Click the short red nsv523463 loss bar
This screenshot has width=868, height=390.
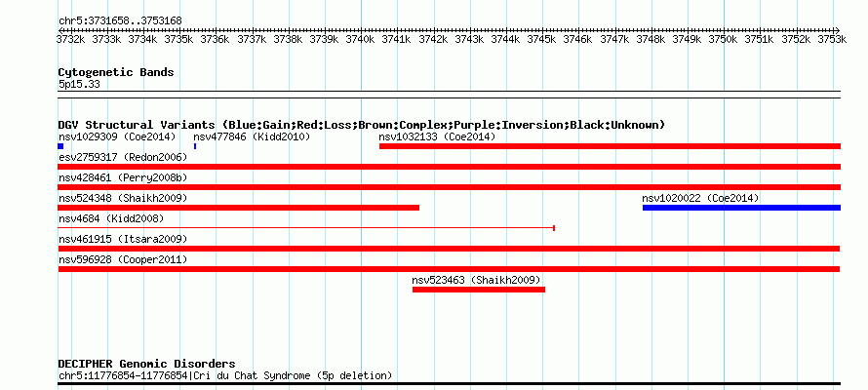coord(479,290)
